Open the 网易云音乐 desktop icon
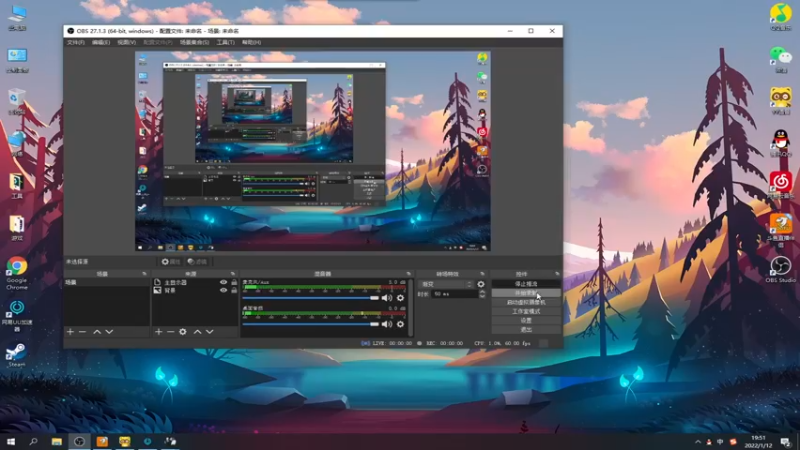This screenshot has height=450, width=800. (781, 185)
